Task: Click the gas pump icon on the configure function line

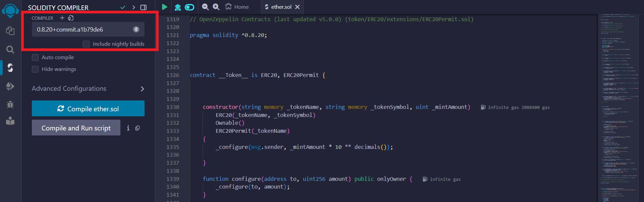Action: pos(425,179)
